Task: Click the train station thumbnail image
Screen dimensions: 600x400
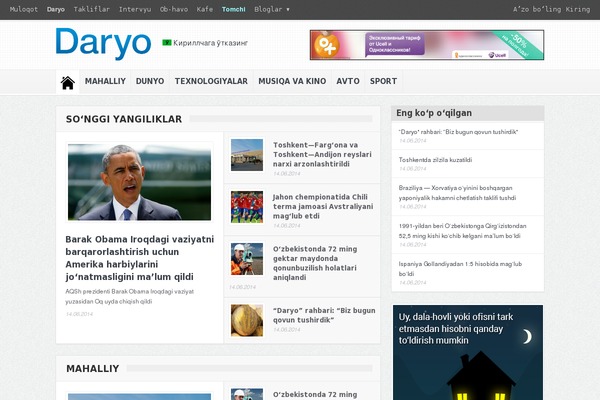Action: pyautogui.click(x=247, y=154)
